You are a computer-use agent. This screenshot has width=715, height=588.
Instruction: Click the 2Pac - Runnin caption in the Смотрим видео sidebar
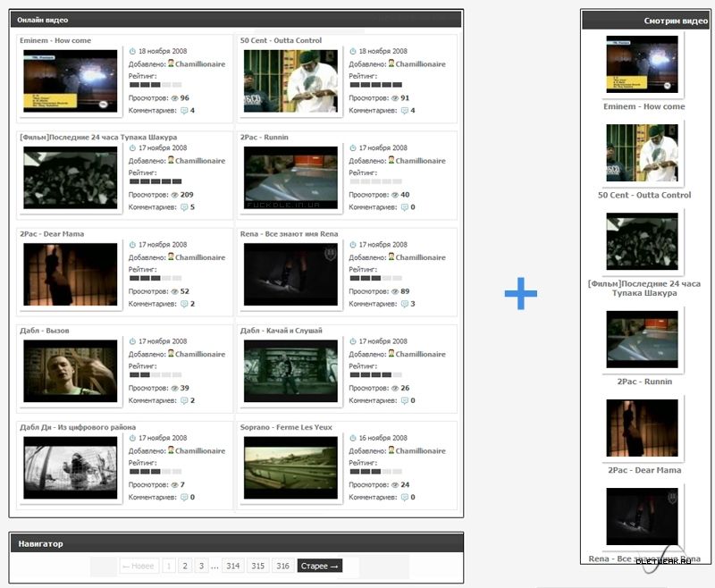coord(644,382)
